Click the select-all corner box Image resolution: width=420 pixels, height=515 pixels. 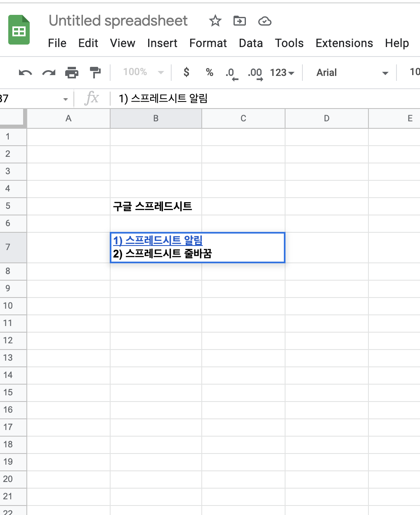[12, 118]
